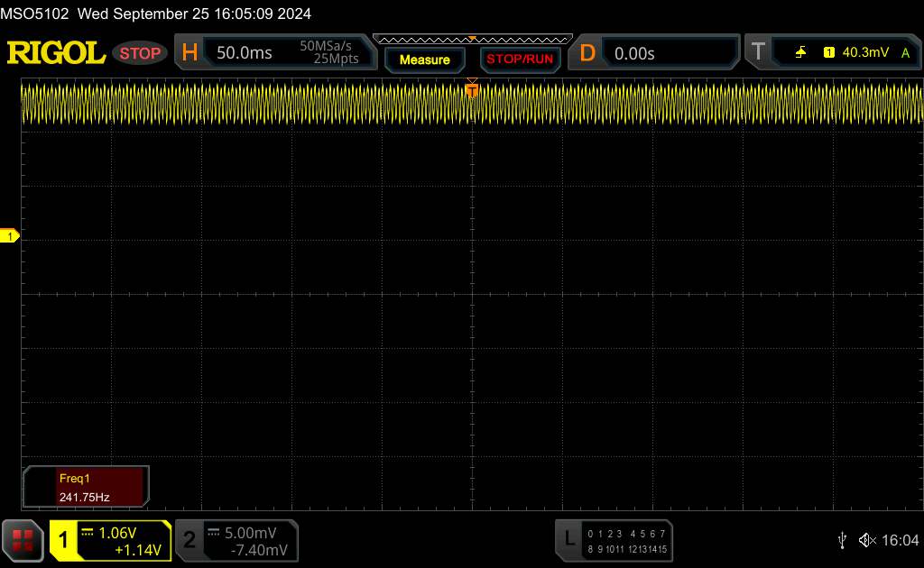
Task: Open the red function navigation grid icon
Action: [23, 539]
